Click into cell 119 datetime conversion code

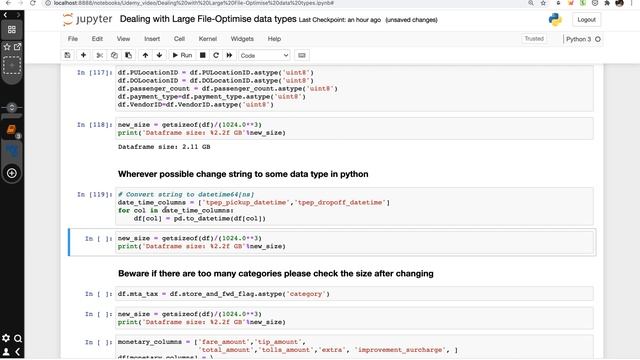354,207
